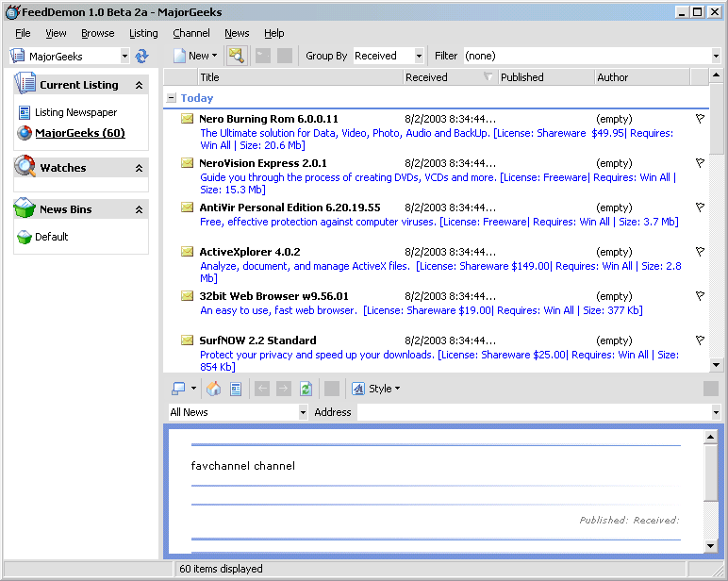Click the find news items envelope icon
728x581 pixels.
237,56
